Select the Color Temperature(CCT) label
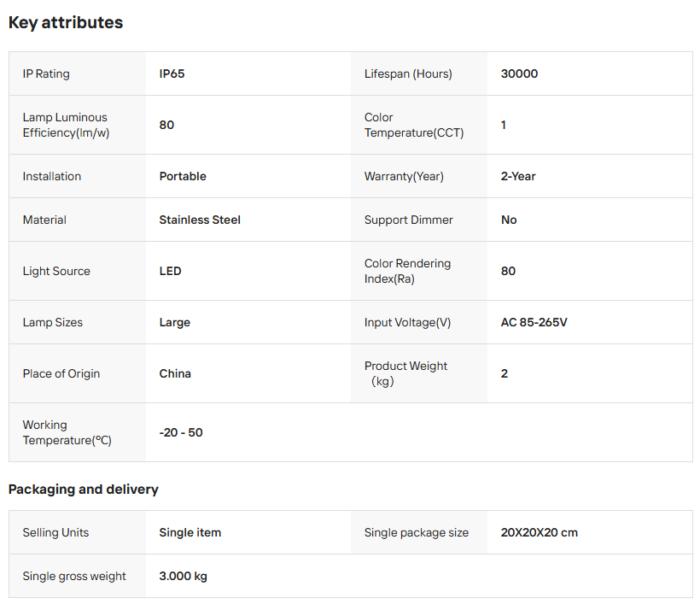This screenshot has height=610, width=700. (414, 125)
